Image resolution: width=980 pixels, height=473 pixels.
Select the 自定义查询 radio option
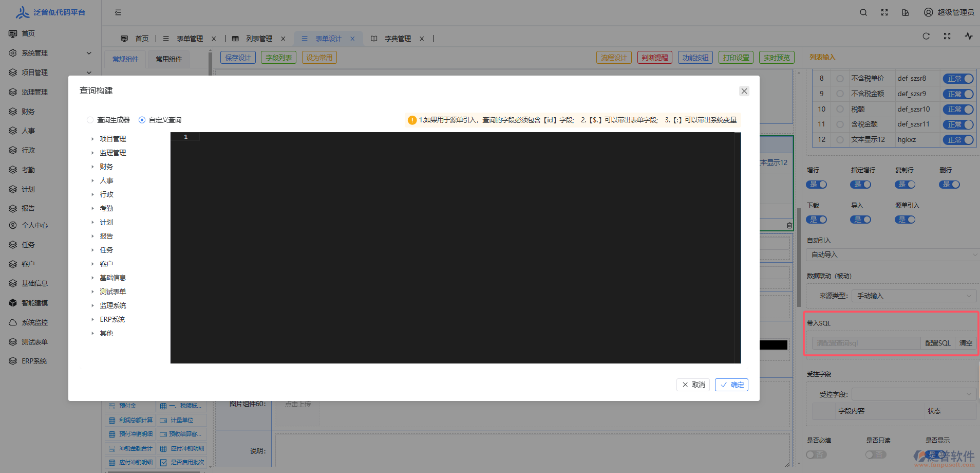coord(142,120)
